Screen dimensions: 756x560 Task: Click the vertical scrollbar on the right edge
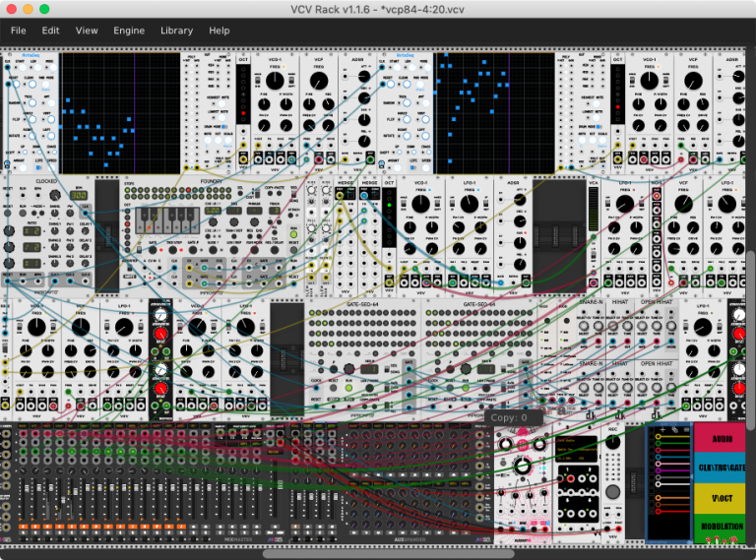coord(752,340)
